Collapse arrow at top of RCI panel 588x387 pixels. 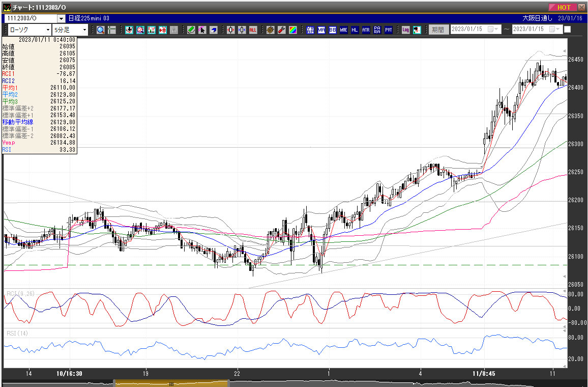tap(565, 291)
